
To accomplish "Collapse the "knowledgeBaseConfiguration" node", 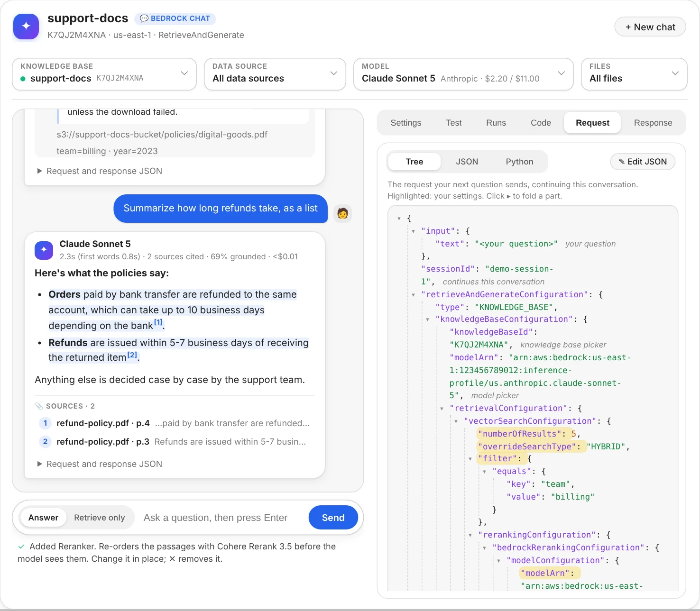I will [427, 319].
